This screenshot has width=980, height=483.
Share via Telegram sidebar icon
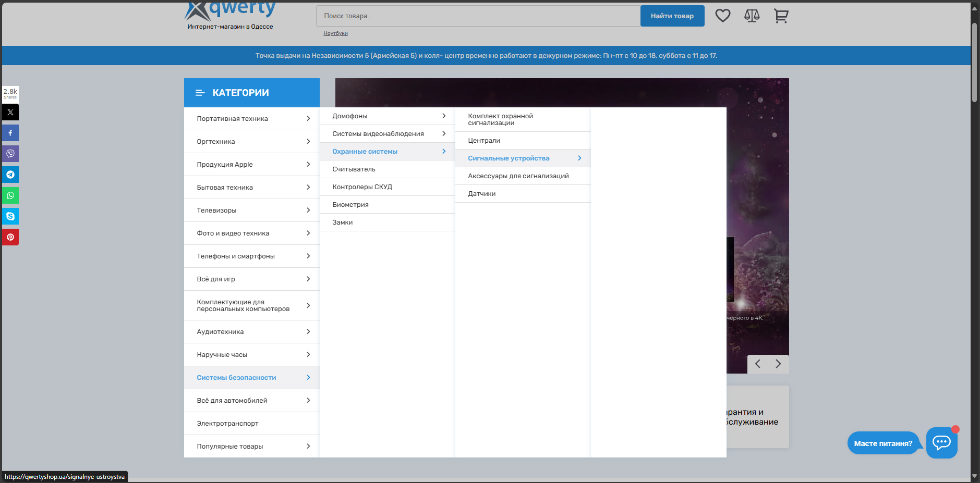pyautogui.click(x=10, y=175)
